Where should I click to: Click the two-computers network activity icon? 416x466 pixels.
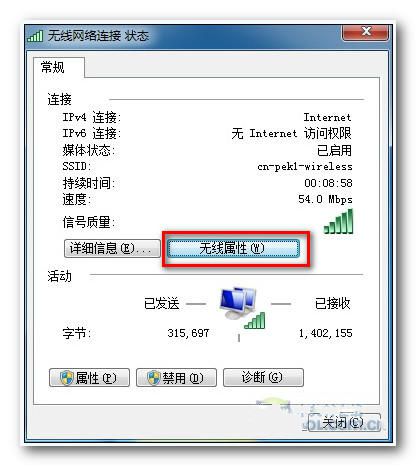click(x=237, y=303)
